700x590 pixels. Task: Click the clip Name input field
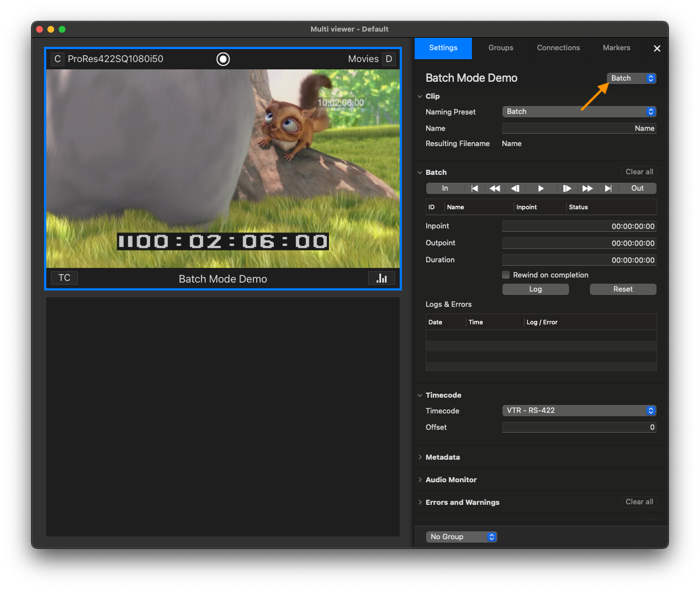(579, 129)
